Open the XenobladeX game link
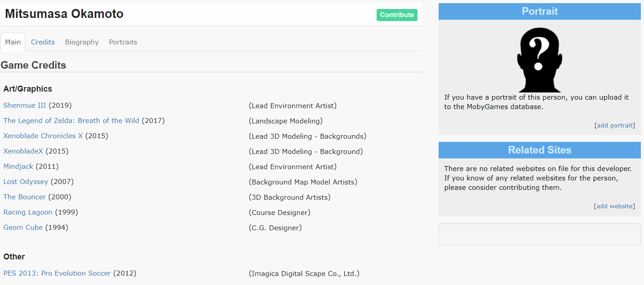The width and height of the screenshot is (644, 285). [23, 151]
